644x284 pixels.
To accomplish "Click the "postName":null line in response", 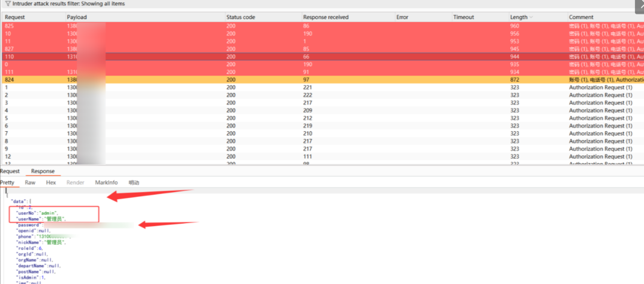I will pyautogui.click(x=35, y=271).
